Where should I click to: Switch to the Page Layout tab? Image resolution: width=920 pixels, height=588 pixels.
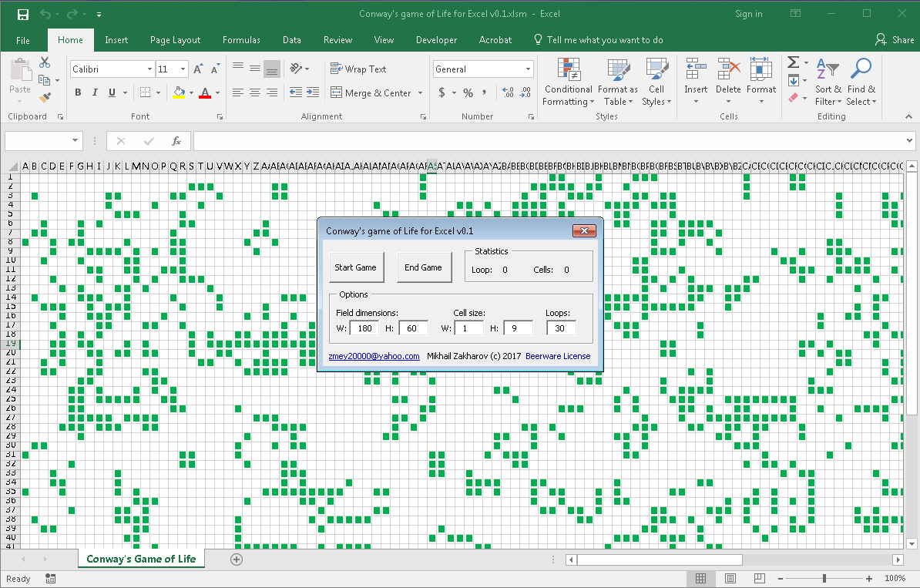175,40
